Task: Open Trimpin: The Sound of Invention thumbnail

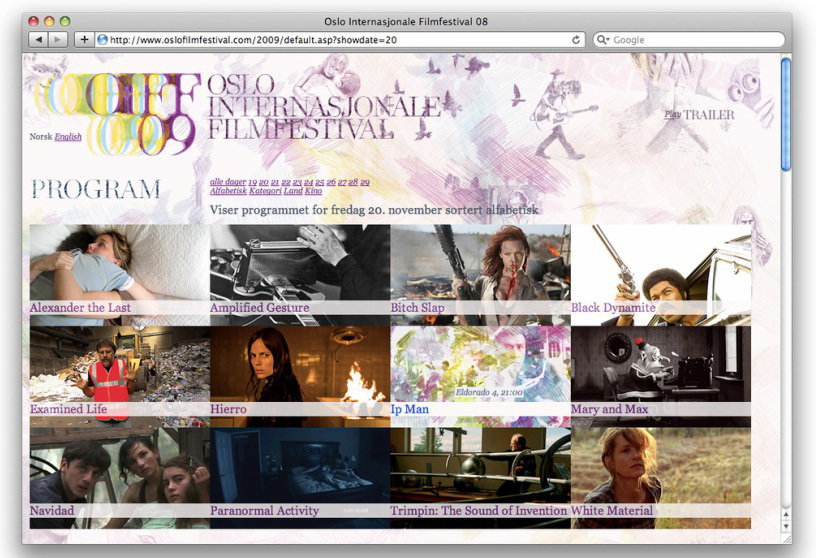Action: pyautogui.click(x=480, y=478)
